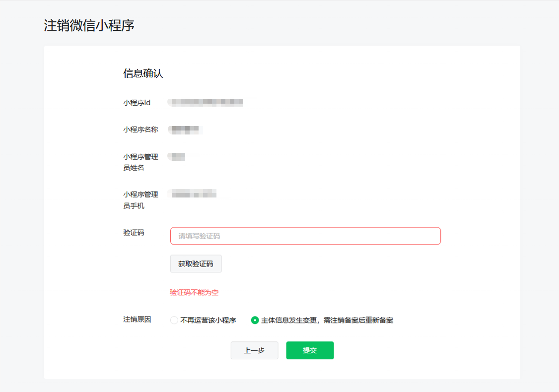The height and width of the screenshot is (392, 559).
Task: Click the blurred 小程序id value
Action: (x=206, y=103)
